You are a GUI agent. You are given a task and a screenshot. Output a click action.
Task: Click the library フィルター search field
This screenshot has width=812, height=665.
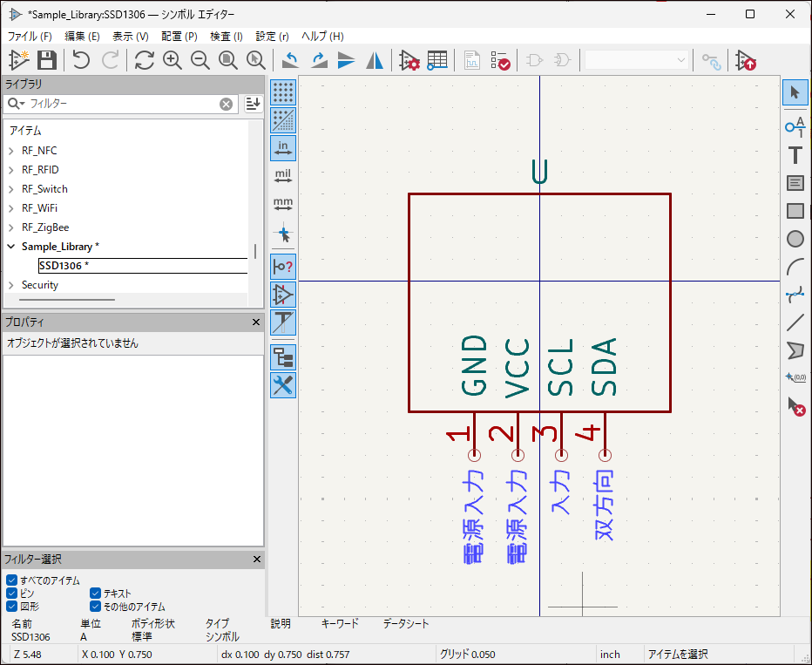[122, 104]
